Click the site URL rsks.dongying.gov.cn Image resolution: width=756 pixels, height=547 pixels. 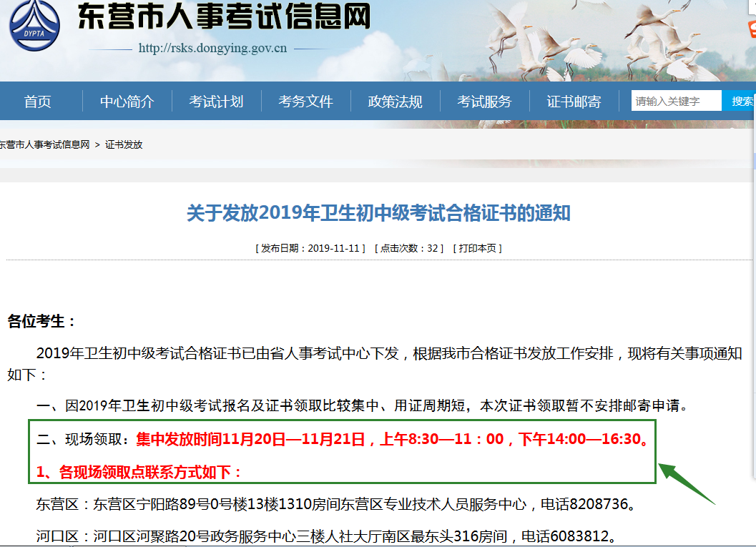tap(212, 49)
